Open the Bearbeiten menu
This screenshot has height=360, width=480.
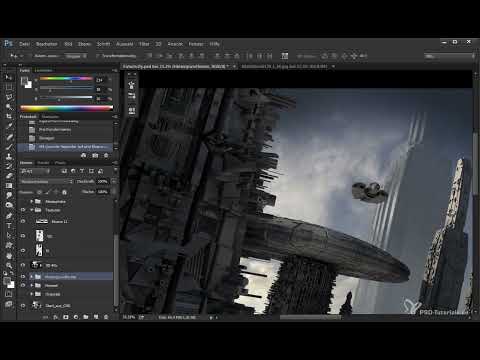click(x=47, y=44)
